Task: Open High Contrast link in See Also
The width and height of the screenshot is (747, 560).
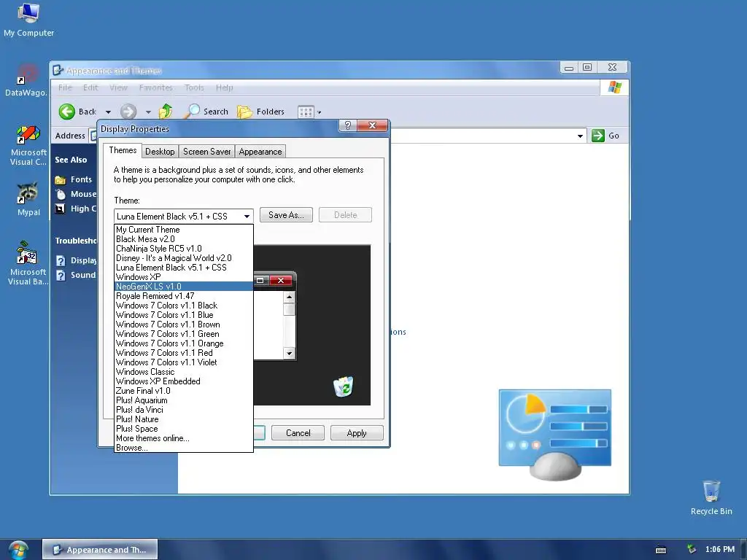Action: (76, 209)
